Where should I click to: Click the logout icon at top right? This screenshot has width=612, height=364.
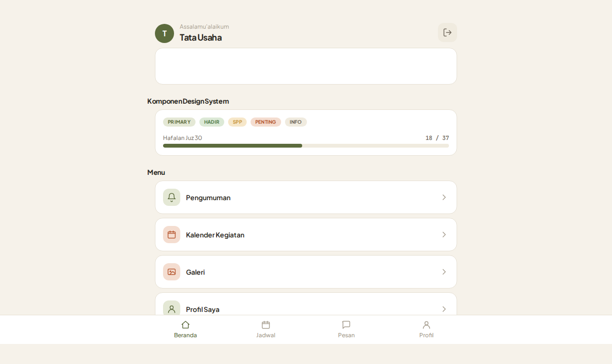pyautogui.click(x=448, y=32)
